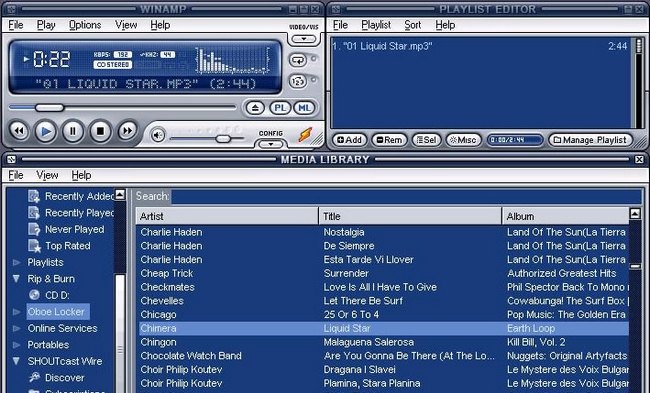
Task: Collapse the Rip & Burn node arrow
Action: (x=17, y=279)
